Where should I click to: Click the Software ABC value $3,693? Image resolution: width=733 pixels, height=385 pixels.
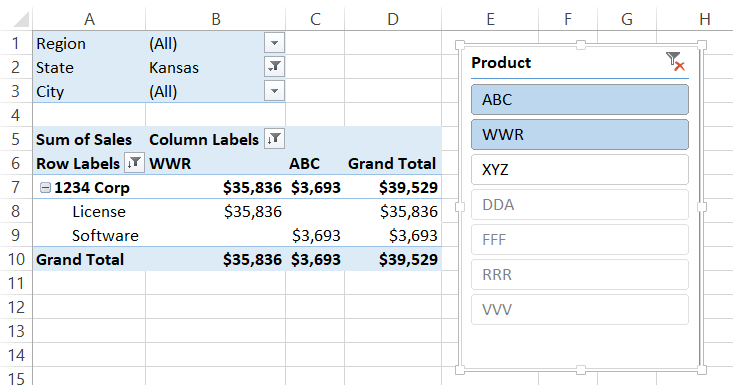[315, 235]
